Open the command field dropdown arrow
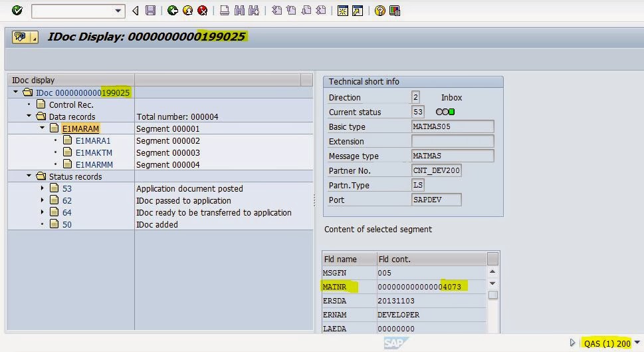The image size is (644, 352). point(119,11)
